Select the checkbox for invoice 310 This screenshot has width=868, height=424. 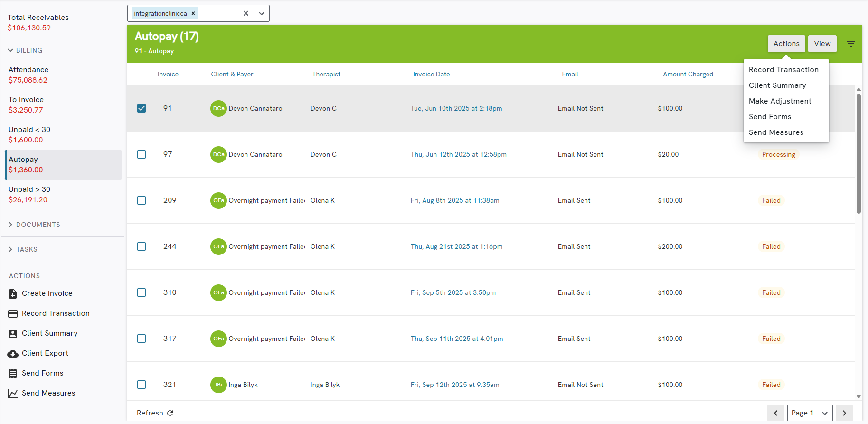point(142,292)
